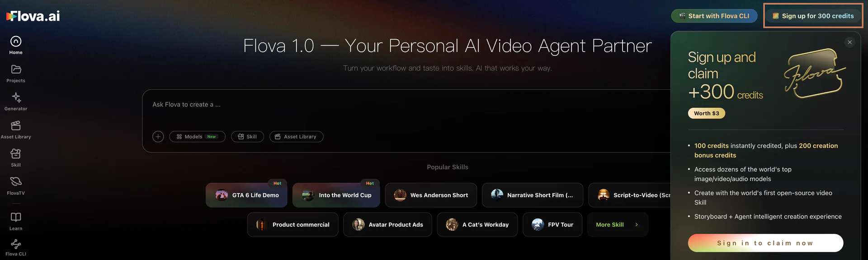Select Wes Anderson Short skill
Image resolution: width=868 pixels, height=260 pixels.
[x=431, y=195]
